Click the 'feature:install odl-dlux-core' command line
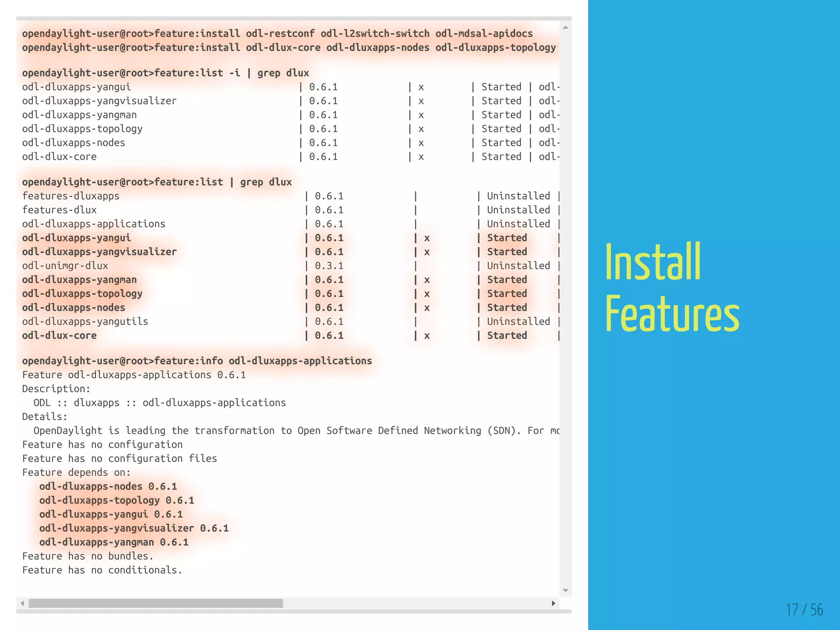Screen dimensions: 840x630 pos(289,48)
